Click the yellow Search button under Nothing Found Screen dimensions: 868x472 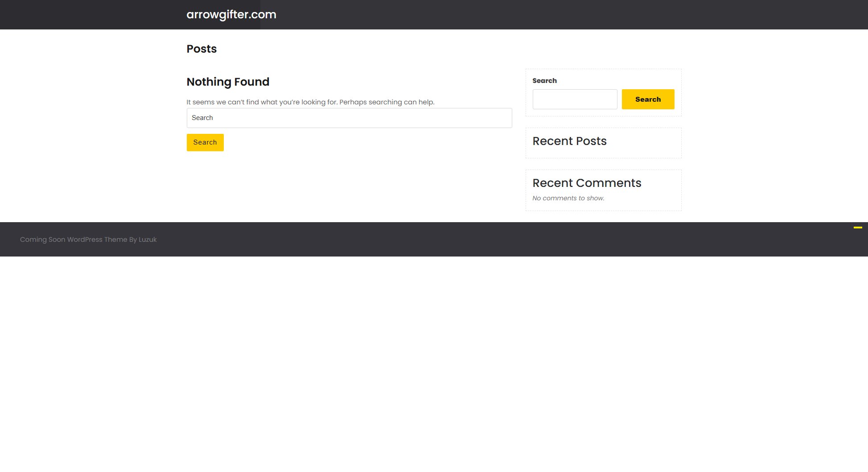pos(205,142)
